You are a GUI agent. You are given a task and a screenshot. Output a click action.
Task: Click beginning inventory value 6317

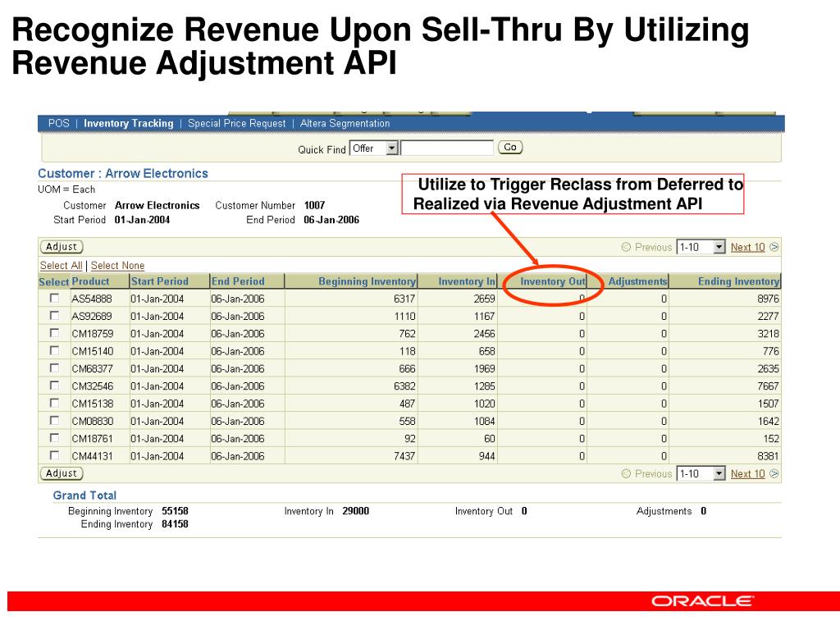(x=404, y=299)
